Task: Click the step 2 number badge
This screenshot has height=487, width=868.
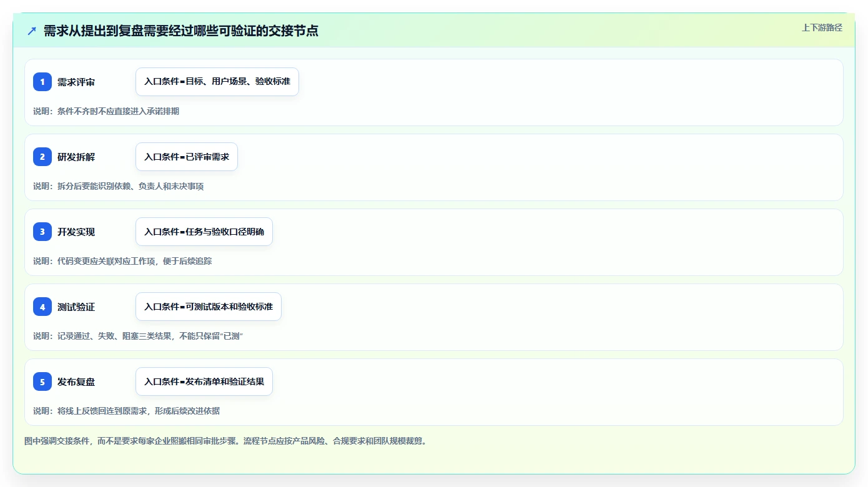Action: (x=42, y=157)
